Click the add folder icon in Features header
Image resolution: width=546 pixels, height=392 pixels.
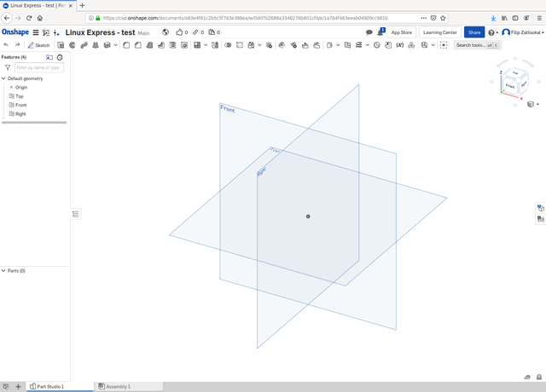(49, 57)
